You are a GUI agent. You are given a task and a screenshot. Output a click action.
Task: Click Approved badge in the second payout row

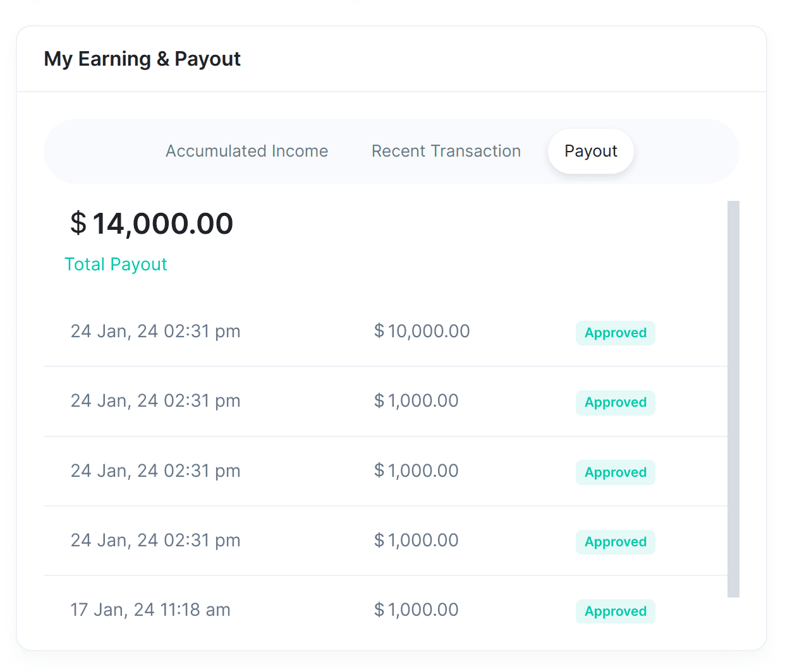click(615, 402)
